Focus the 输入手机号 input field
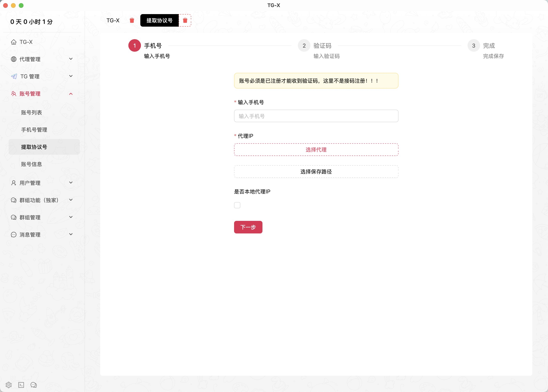The image size is (548, 392). tap(316, 116)
